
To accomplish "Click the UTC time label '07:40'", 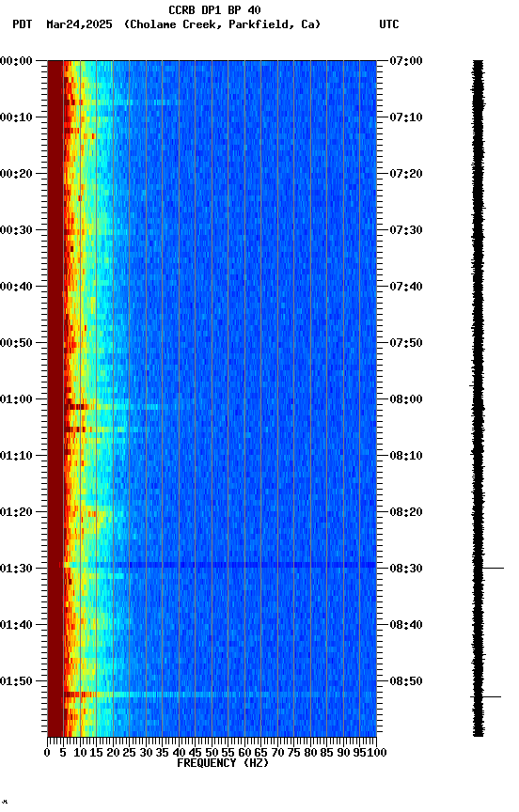I will pos(406,287).
